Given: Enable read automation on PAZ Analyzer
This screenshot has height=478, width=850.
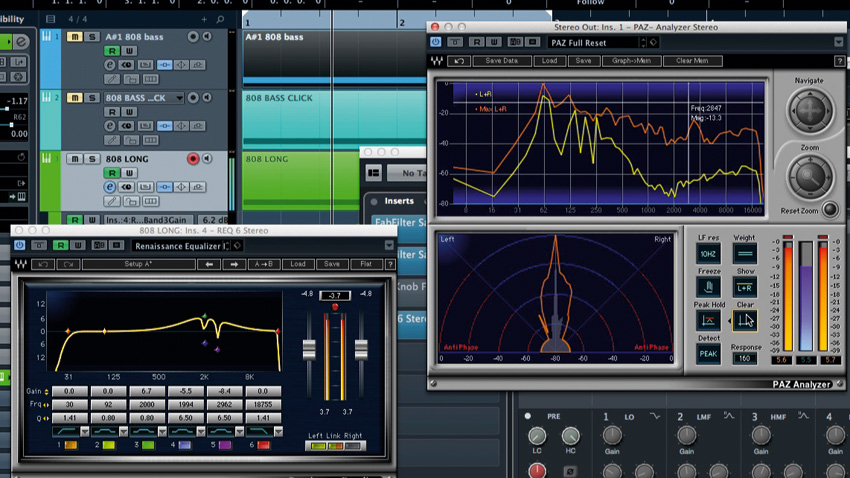Looking at the screenshot, I should [x=476, y=42].
